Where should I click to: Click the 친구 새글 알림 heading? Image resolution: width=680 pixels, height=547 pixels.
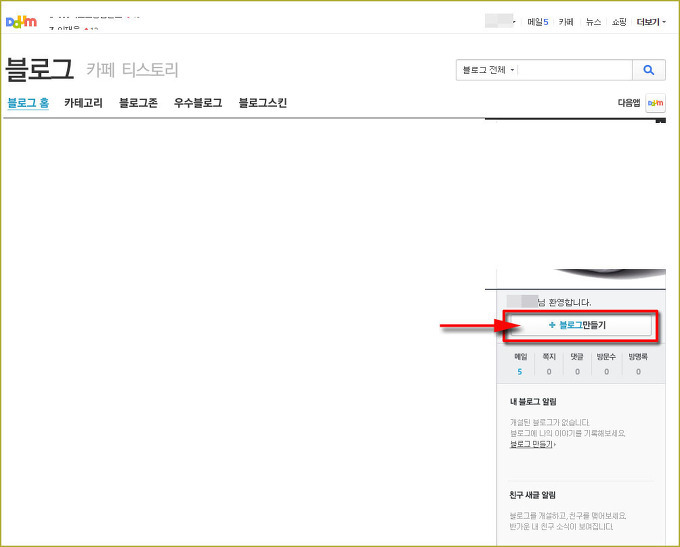click(x=533, y=495)
